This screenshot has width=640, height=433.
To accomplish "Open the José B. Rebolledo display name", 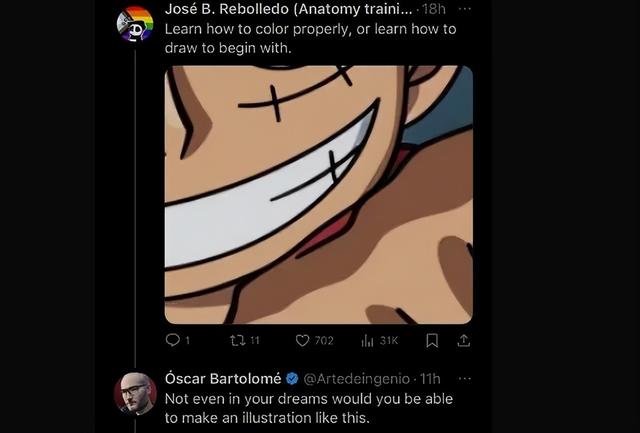I will click(x=289, y=9).
